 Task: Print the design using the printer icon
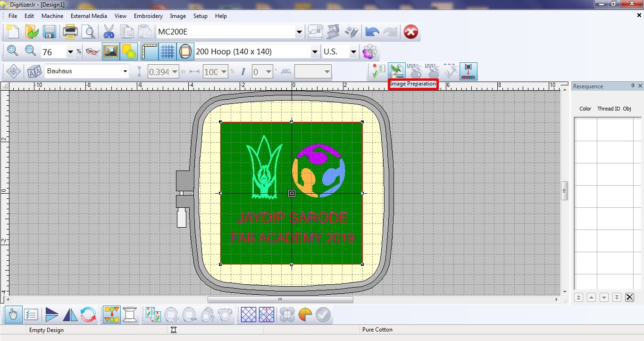(70, 32)
